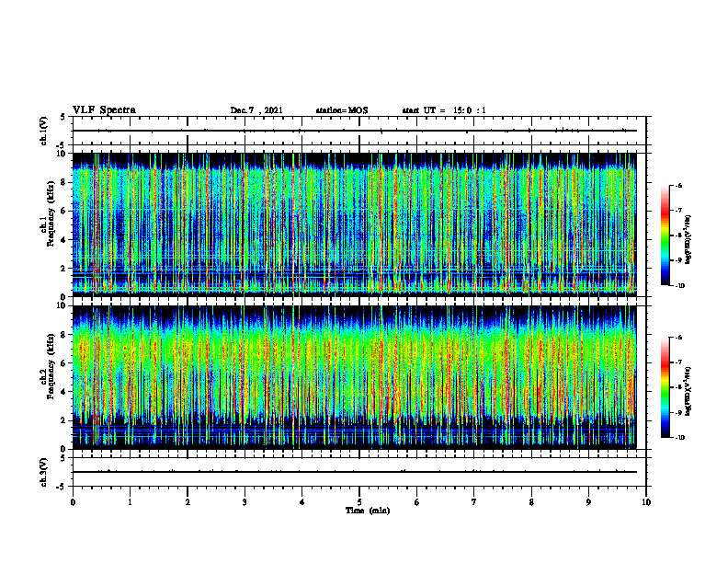Click the ch.1 voltage waveform trace
728x563 pixels.
pyautogui.click(x=354, y=131)
